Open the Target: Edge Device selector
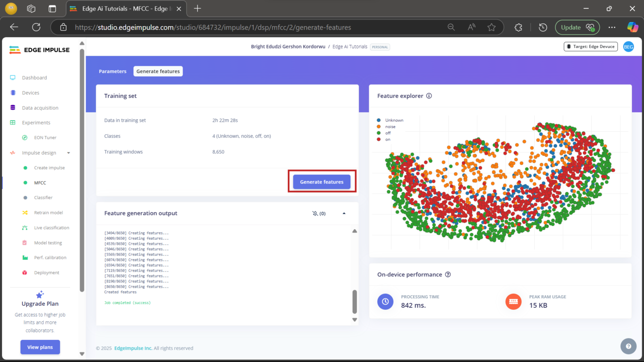Viewport: 644px width, 362px height. 591,47
